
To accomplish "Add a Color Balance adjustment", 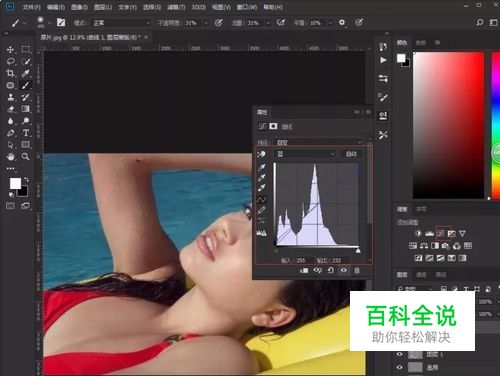I will coord(424,246).
